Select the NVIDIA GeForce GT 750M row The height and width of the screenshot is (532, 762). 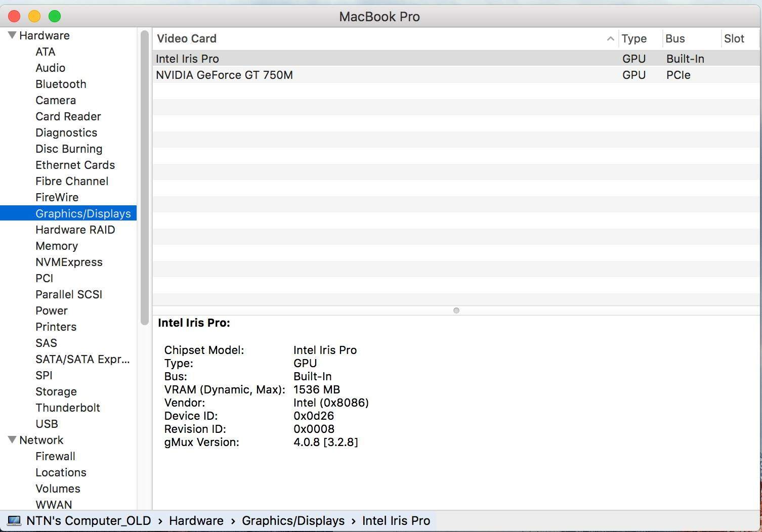tap(456, 75)
